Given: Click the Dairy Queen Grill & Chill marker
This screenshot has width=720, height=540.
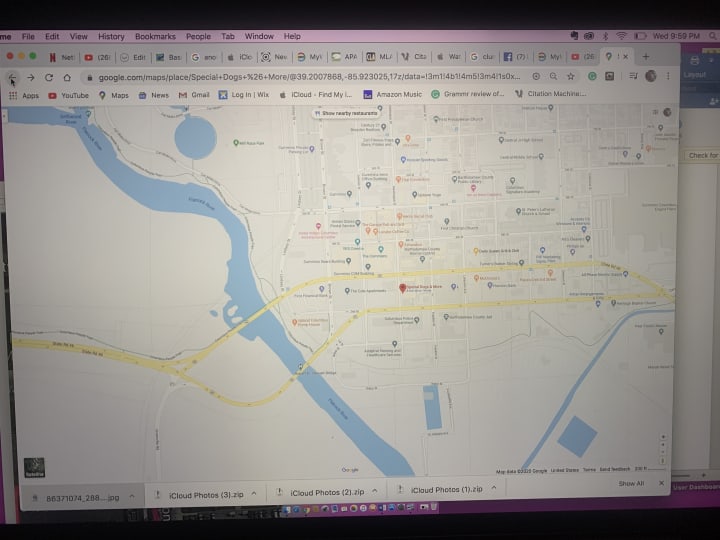Looking at the screenshot, I should pyautogui.click(x=476, y=251).
